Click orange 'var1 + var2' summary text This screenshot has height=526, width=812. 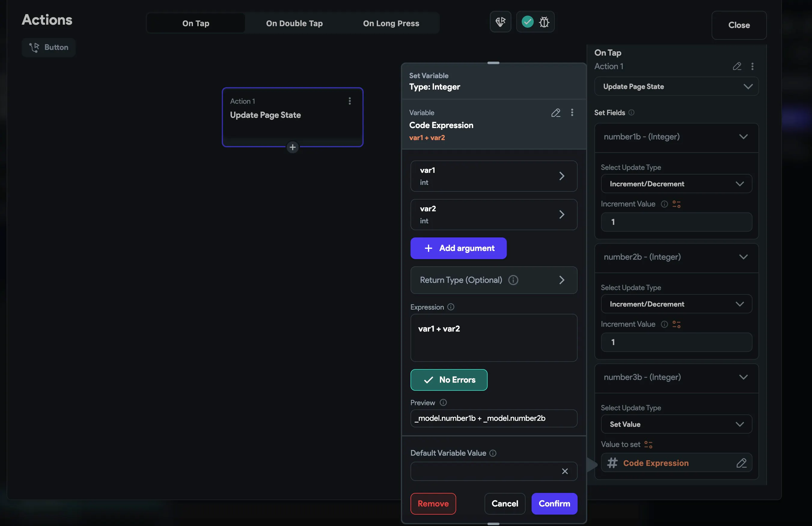[427, 138]
